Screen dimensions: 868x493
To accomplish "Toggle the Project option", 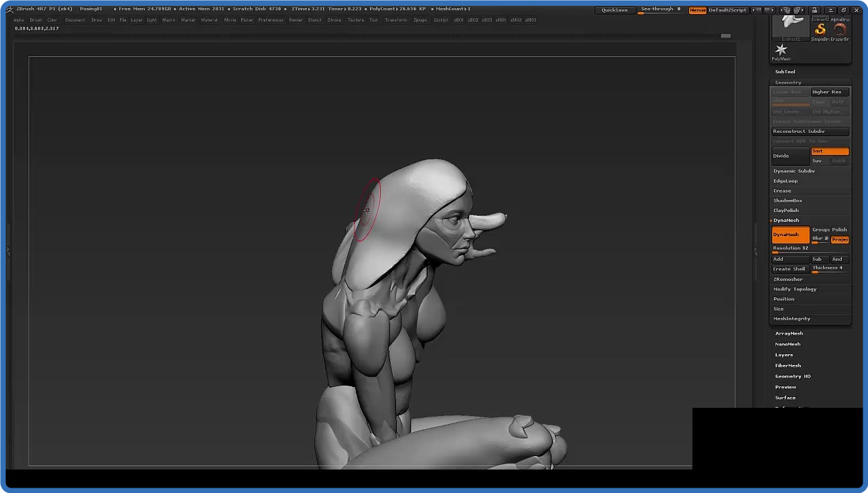I will coord(841,239).
